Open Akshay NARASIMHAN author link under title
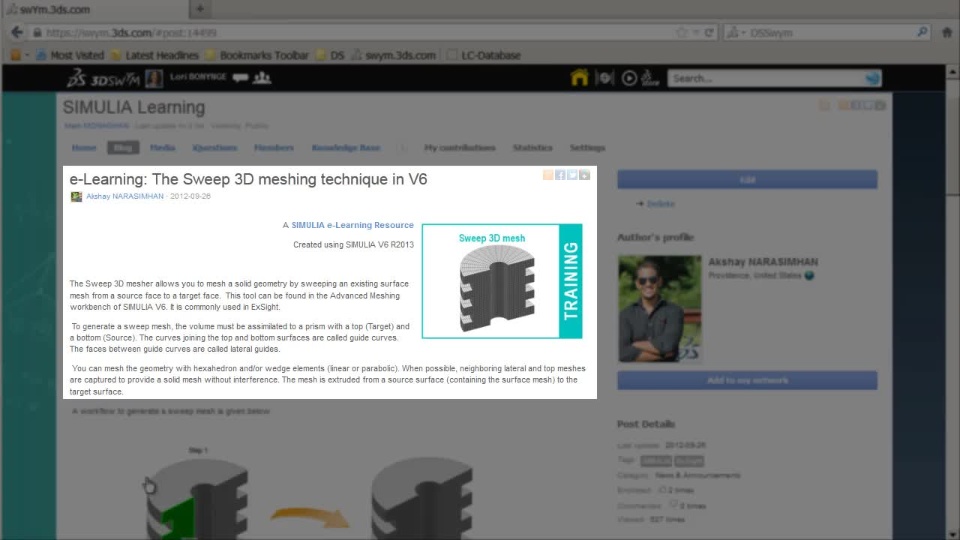Image resolution: width=960 pixels, height=540 pixels. 125,197
